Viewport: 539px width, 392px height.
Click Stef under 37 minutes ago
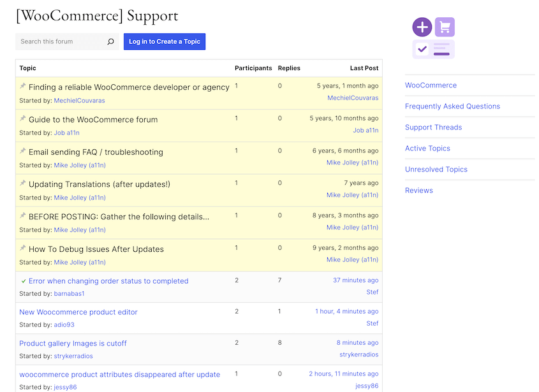(373, 292)
